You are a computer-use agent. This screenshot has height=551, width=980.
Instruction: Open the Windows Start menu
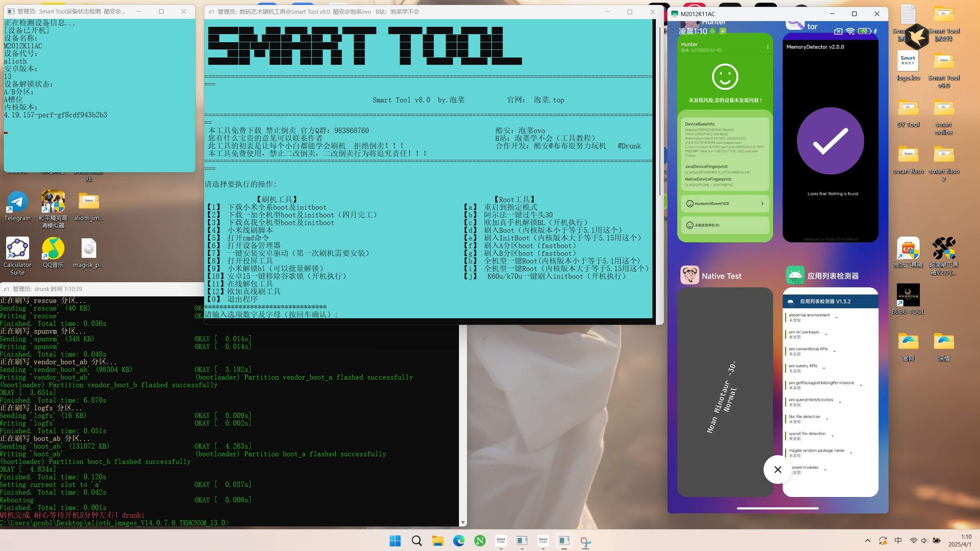pyautogui.click(x=395, y=541)
